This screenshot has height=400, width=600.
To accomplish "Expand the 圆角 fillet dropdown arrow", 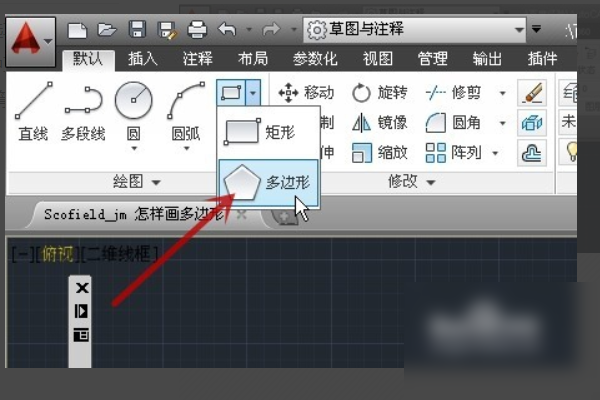I will (x=502, y=123).
